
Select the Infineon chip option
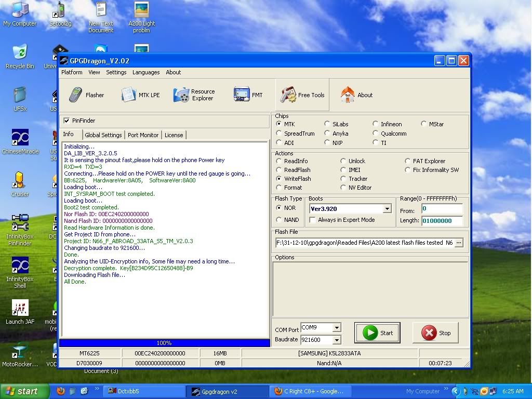pos(375,124)
